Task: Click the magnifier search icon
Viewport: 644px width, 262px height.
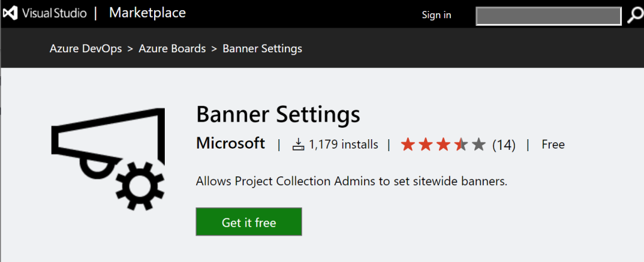Action: 635,16
